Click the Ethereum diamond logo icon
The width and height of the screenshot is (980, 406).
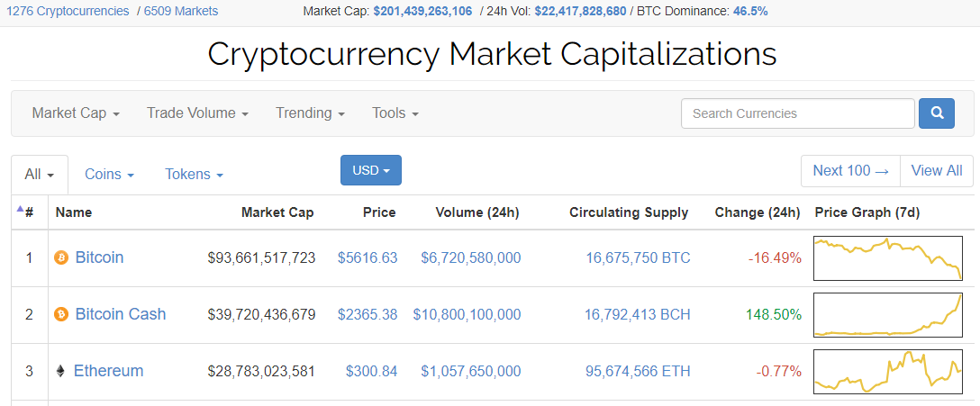click(60, 372)
